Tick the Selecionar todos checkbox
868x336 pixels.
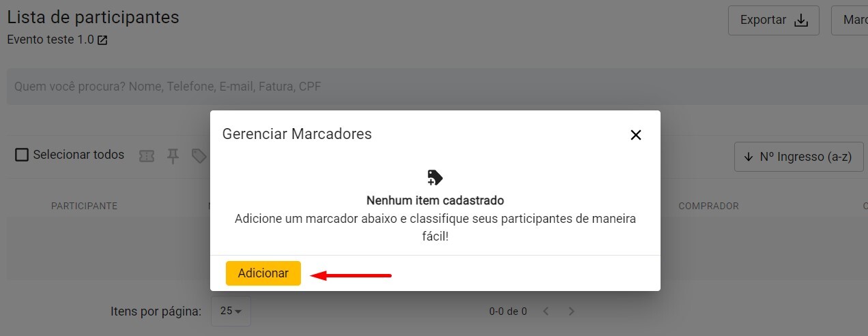(x=22, y=155)
